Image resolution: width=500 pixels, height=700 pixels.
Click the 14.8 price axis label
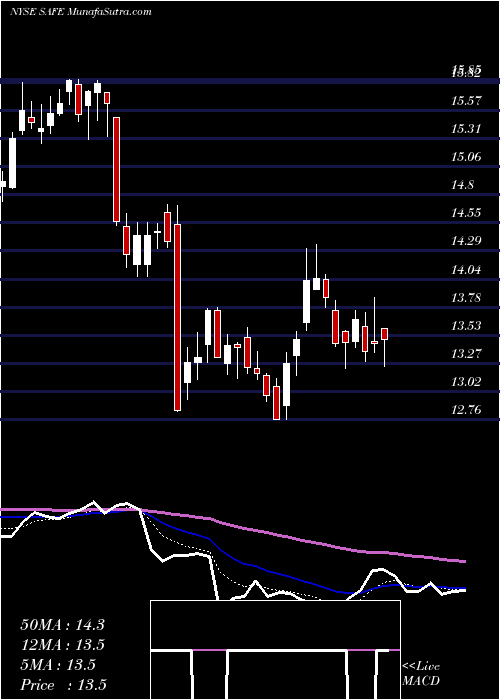click(x=463, y=185)
